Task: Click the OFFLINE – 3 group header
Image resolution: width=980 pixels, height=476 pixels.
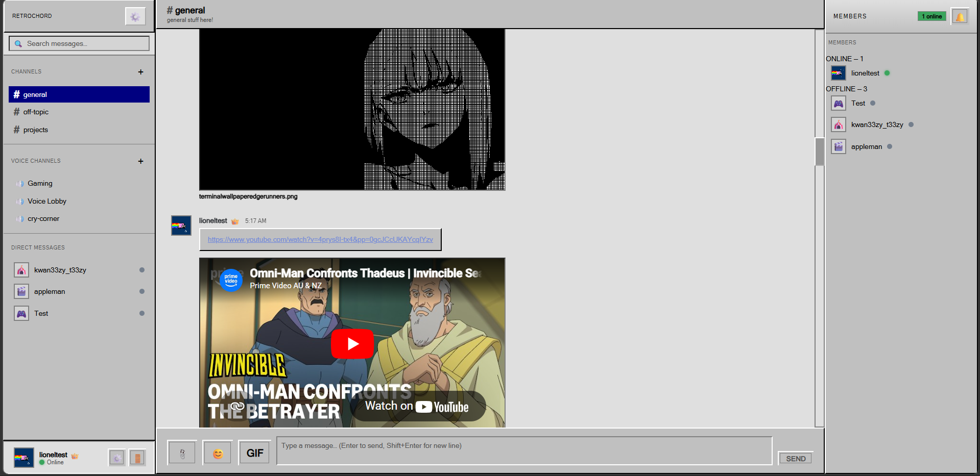Action: 846,89
